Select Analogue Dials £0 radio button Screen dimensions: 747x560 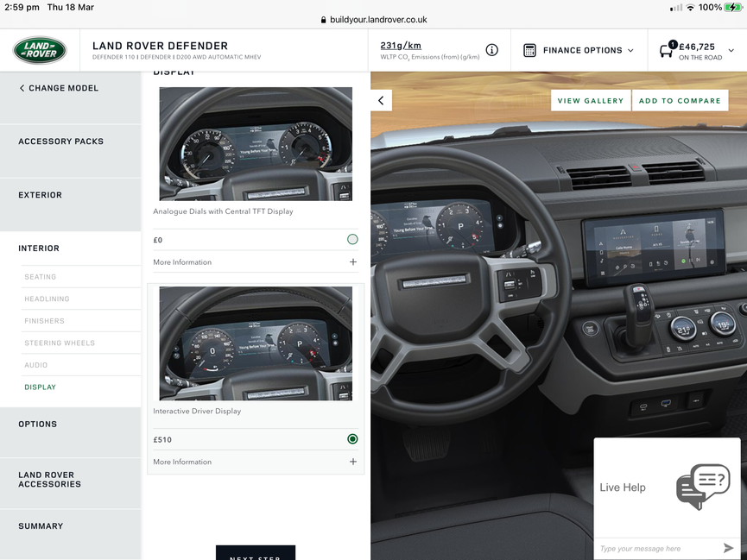(352, 240)
